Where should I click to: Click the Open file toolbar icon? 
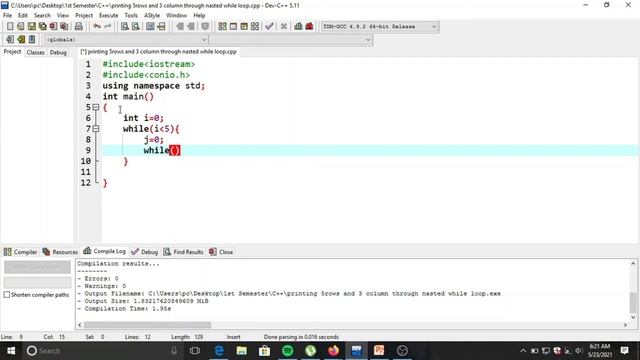pyautogui.click(x=20, y=27)
